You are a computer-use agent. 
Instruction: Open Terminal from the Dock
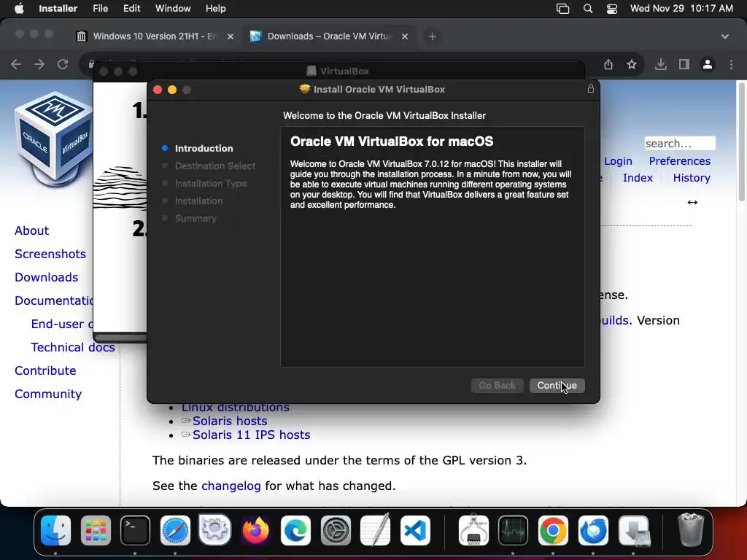coord(135,530)
